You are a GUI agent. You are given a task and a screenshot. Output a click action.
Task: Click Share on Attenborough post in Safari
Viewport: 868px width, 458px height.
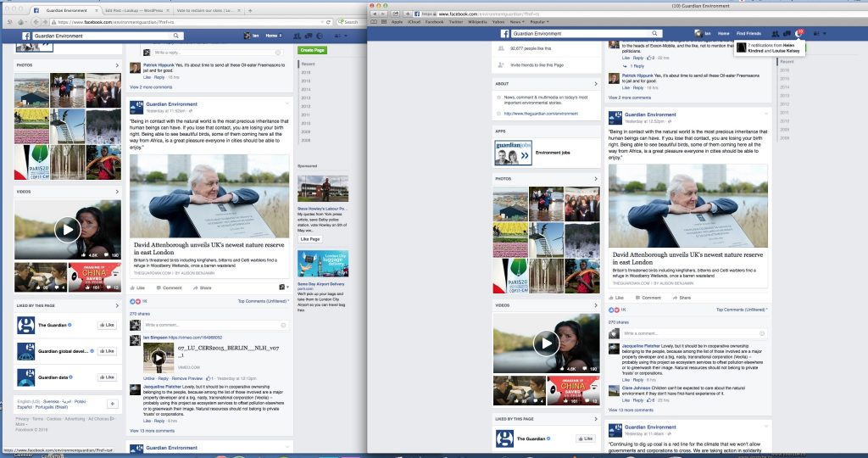[x=682, y=298]
